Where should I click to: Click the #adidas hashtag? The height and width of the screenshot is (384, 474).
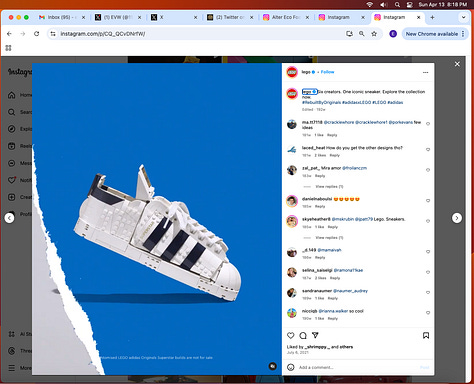tap(395, 102)
